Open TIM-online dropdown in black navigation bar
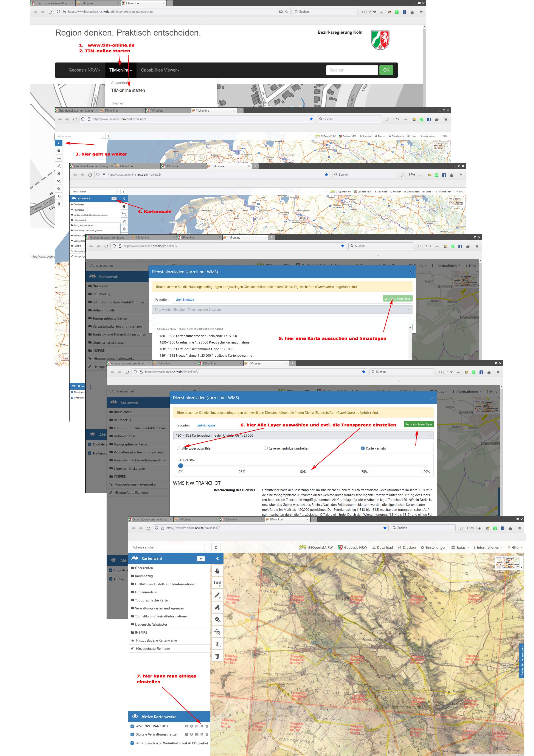Screen dimensions: 534x756 [x=120, y=70]
